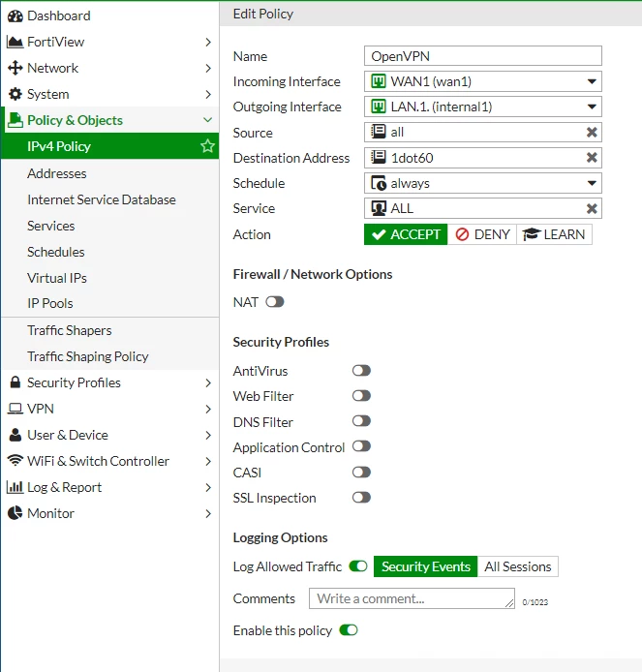Viewport: 642px width, 672px height.
Task: Enable the CASI switch
Action: pyautogui.click(x=361, y=473)
